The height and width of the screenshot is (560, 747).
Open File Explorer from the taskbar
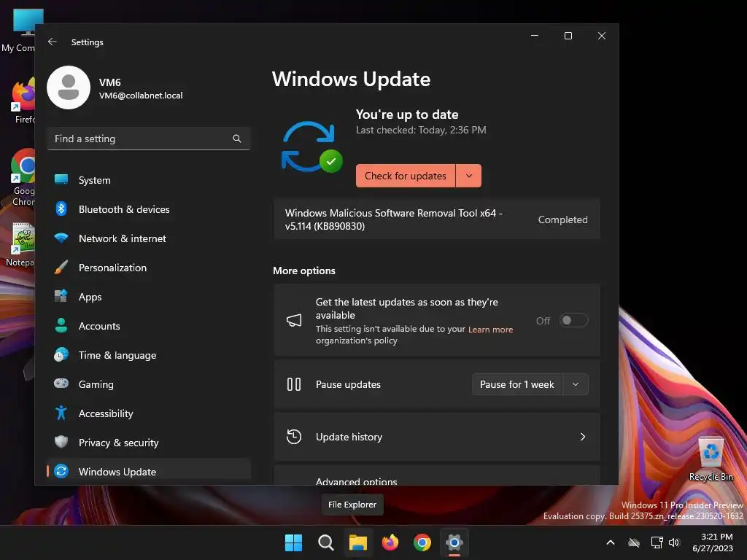coord(357,542)
